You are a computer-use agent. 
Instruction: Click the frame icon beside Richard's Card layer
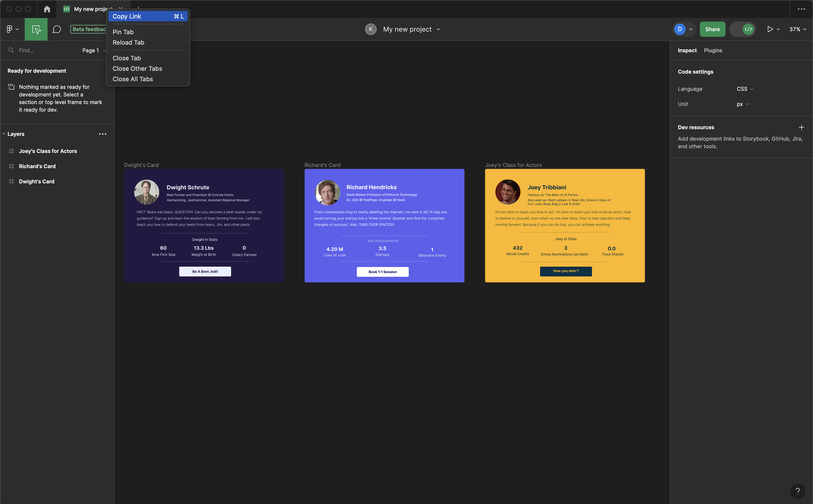(x=11, y=166)
